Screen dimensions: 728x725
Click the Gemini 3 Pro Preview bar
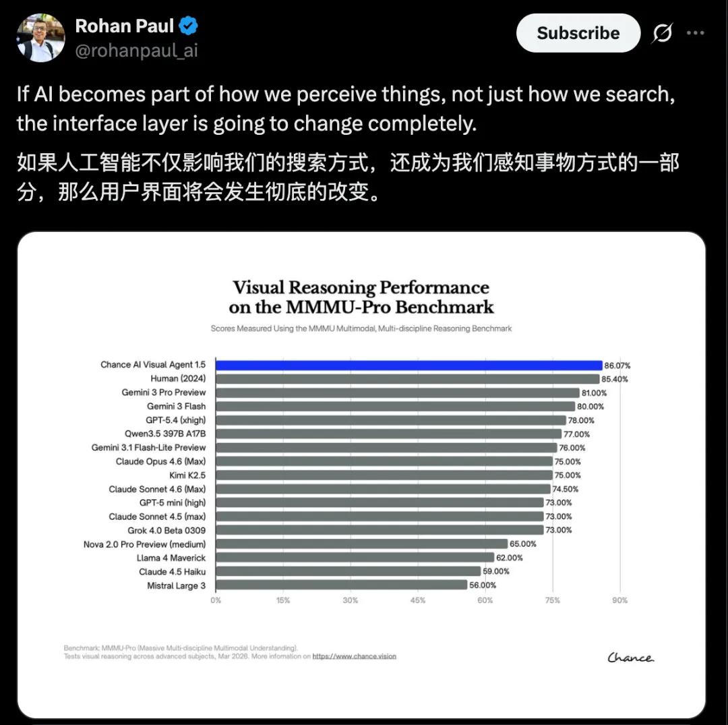coord(396,393)
